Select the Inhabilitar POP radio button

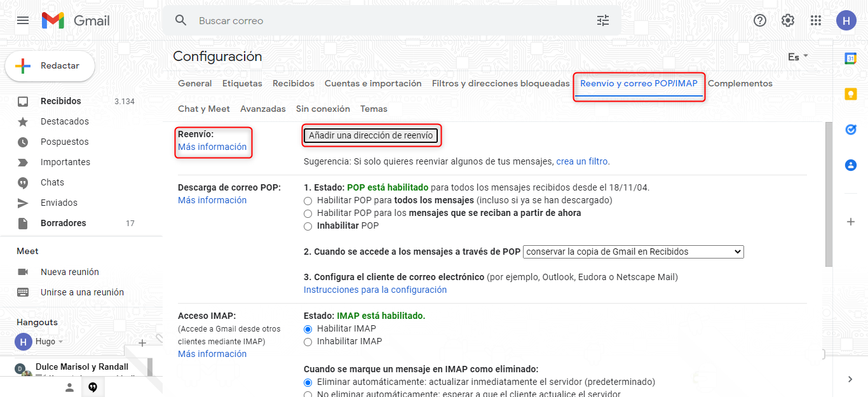[308, 226]
